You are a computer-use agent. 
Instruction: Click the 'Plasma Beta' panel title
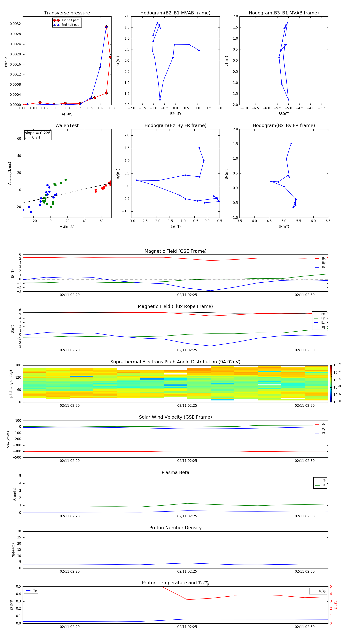tap(175, 473)
